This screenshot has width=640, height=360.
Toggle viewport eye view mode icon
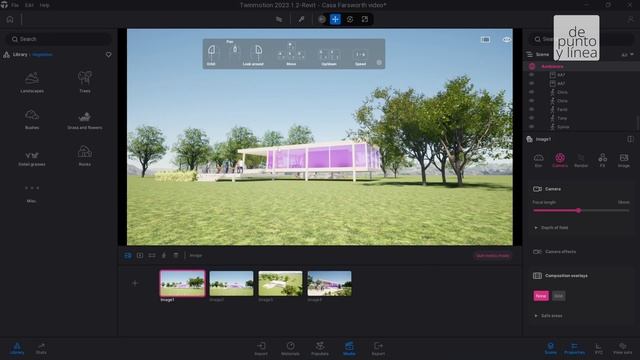tap(507, 40)
